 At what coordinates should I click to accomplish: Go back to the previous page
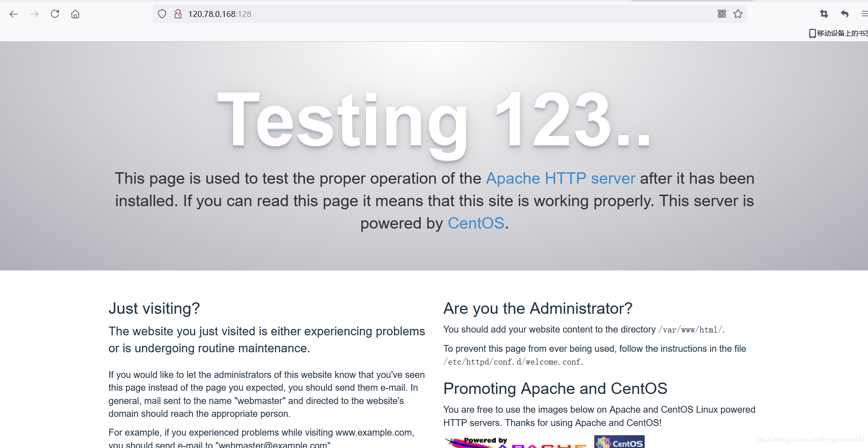point(14,14)
